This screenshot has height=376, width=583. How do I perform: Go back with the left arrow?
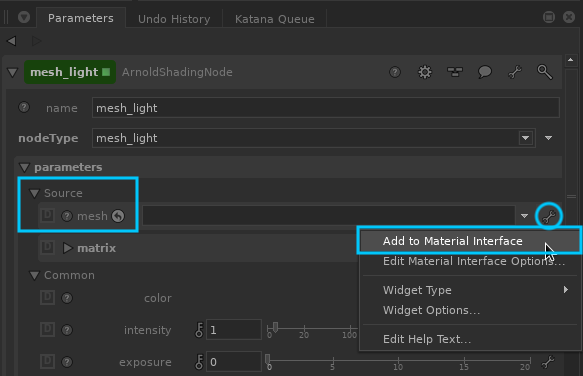coord(12,41)
